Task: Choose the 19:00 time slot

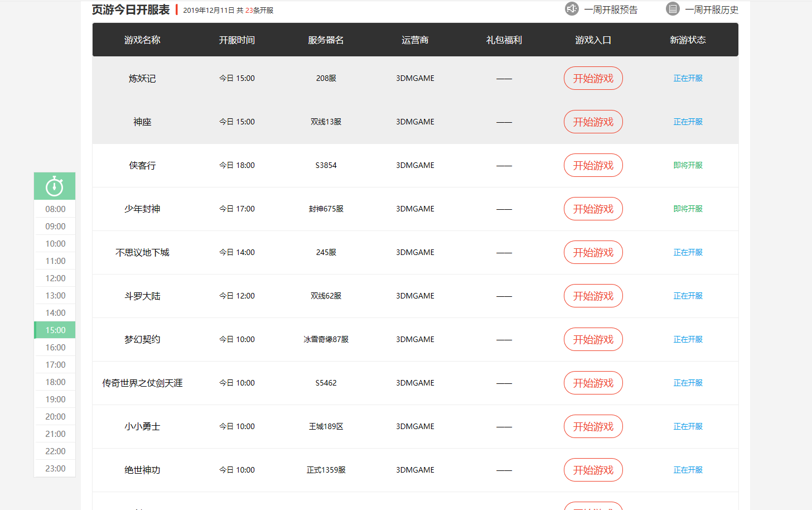Action: pyautogui.click(x=55, y=399)
